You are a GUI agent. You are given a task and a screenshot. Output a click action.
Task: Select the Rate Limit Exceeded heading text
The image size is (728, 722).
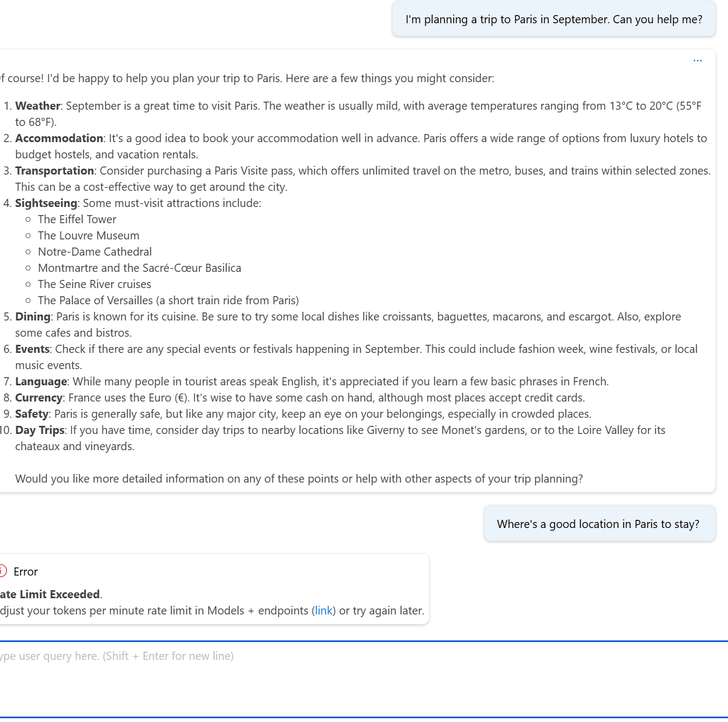(x=50, y=593)
